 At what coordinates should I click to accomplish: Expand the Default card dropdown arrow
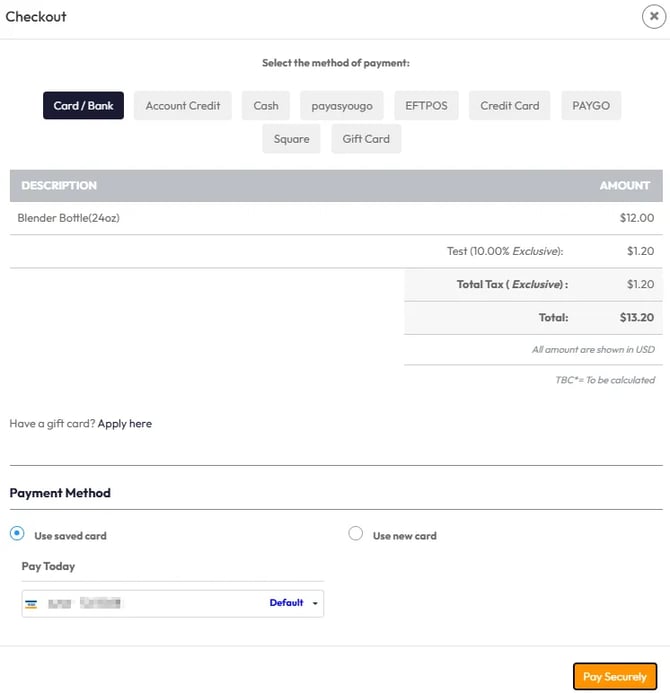point(315,604)
